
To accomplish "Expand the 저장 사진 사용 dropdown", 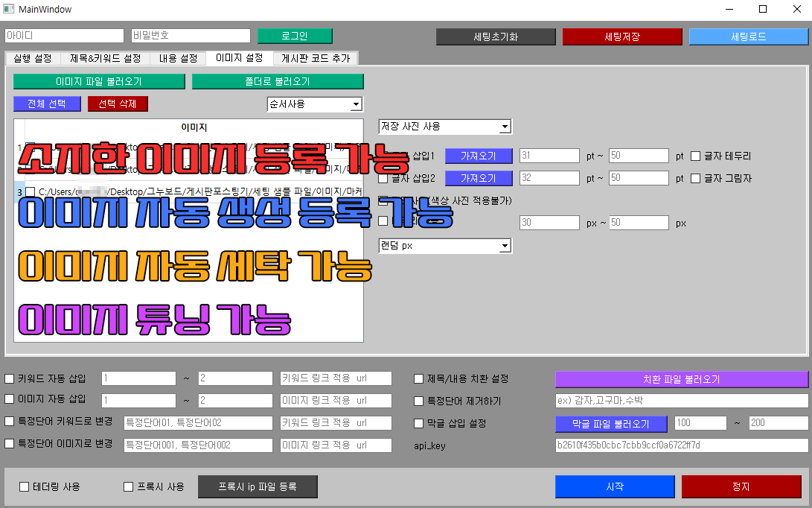I will point(444,127).
